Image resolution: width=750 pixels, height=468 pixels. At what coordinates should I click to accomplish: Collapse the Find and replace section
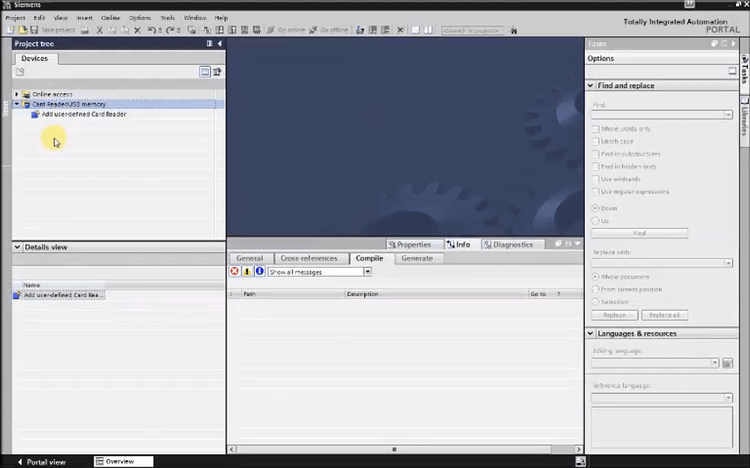click(x=591, y=86)
